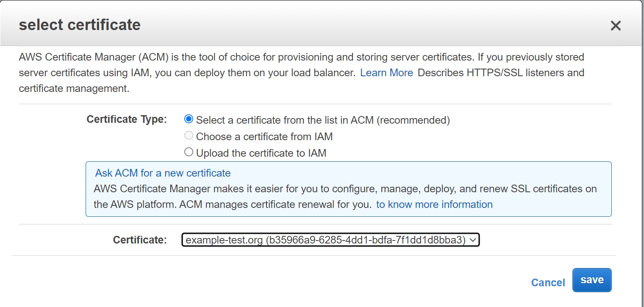Close the select certificate dialog
The width and height of the screenshot is (644, 307).
pyautogui.click(x=615, y=26)
